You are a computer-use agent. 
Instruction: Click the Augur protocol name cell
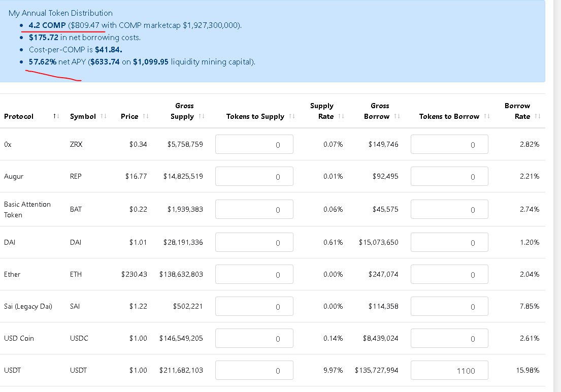pyautogui.click(x=14, y=177)
